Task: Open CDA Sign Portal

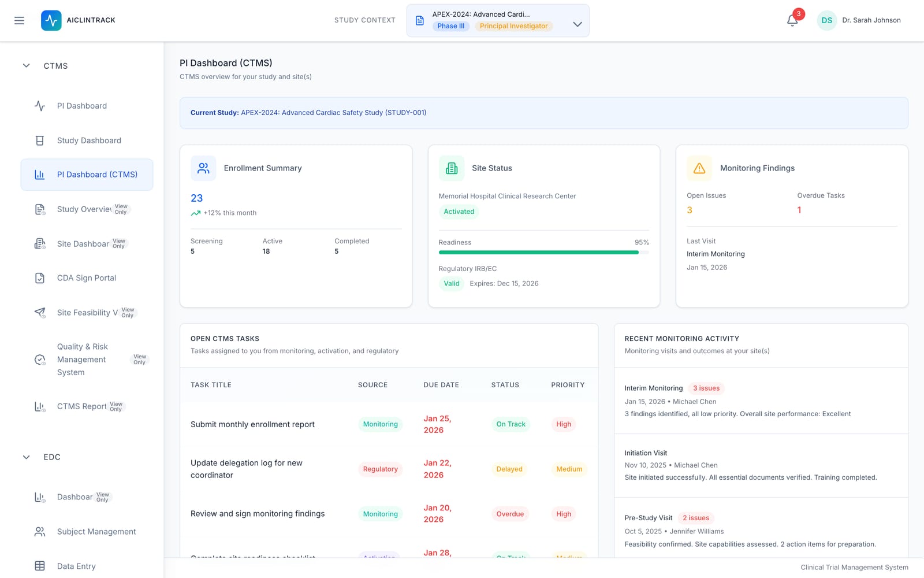Action: tap(87, 278)
